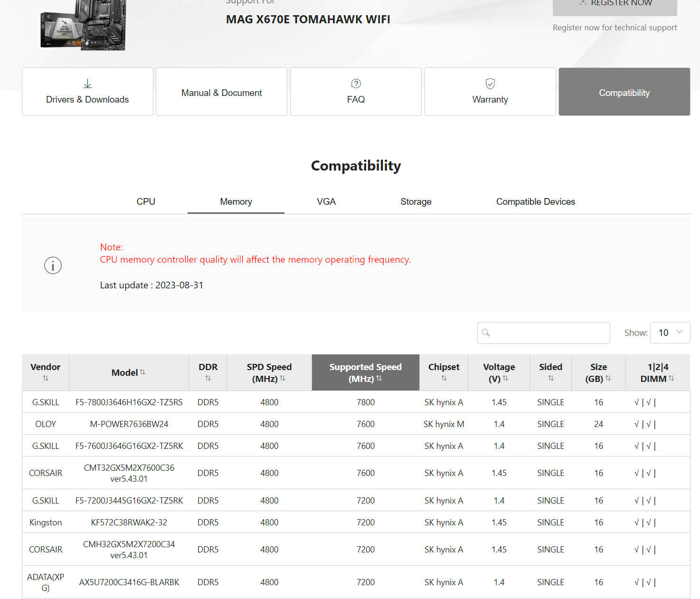
Task: Sort table by Vendor arrows icon
Action: (x=46, y=378)
